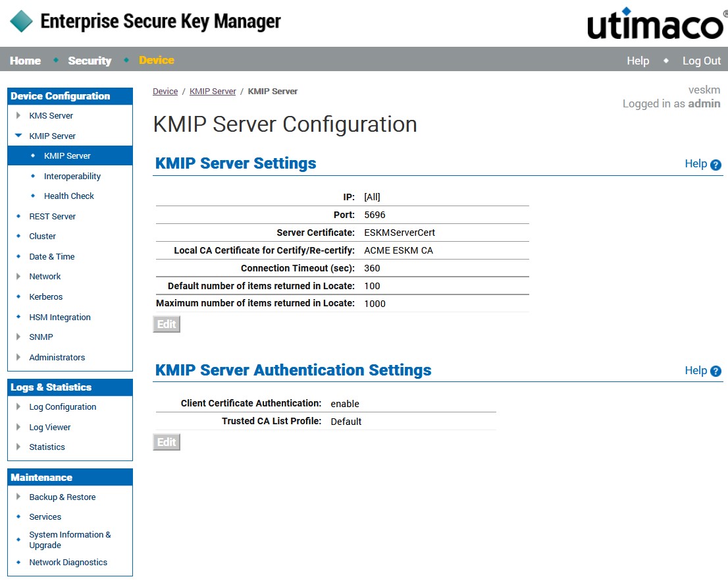Open the Security menu
Screen dimensions: 728x583
pyautogui.click(x=90, y=61)
